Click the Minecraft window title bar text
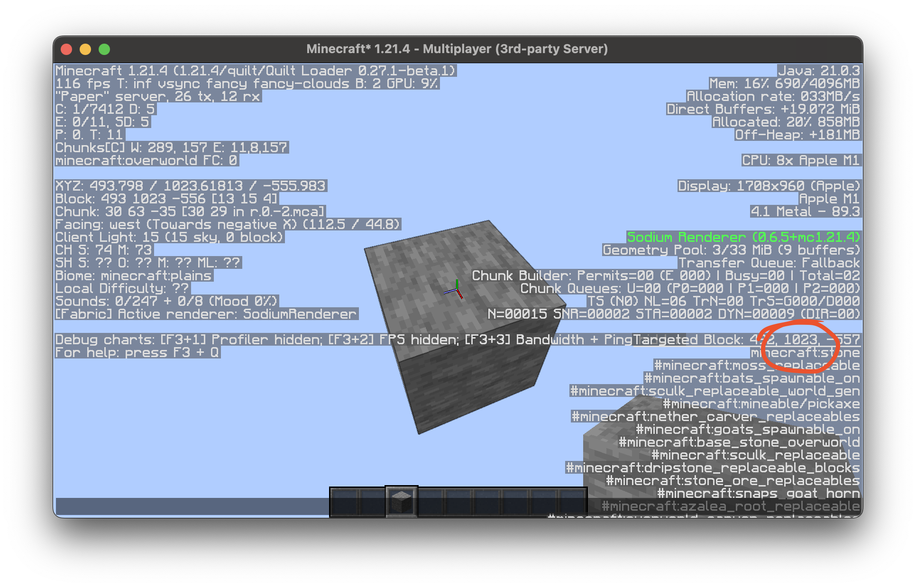This screenshot has height=588, width=916. pyautogui.click(x=458, y=49)
